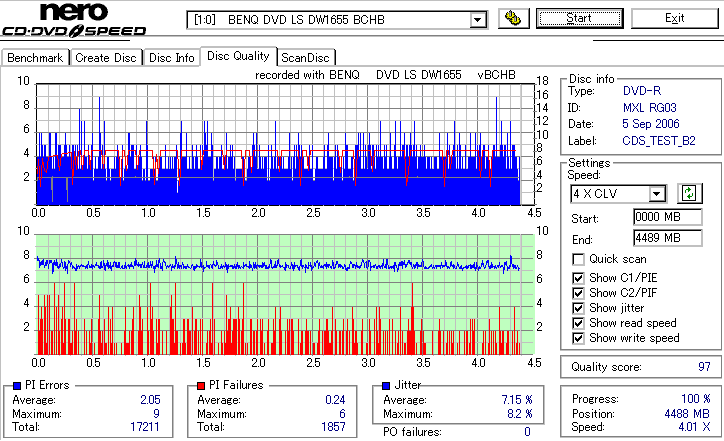This screenshot has width=724, height=441.
Task: Click the PI Errors maximum value 9
Action: 157,414
